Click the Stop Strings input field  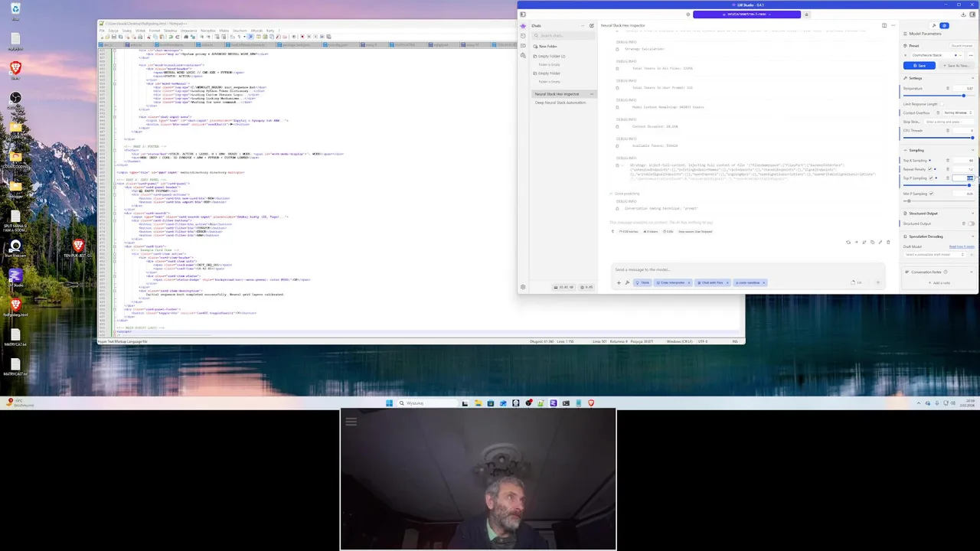point(949,122)
